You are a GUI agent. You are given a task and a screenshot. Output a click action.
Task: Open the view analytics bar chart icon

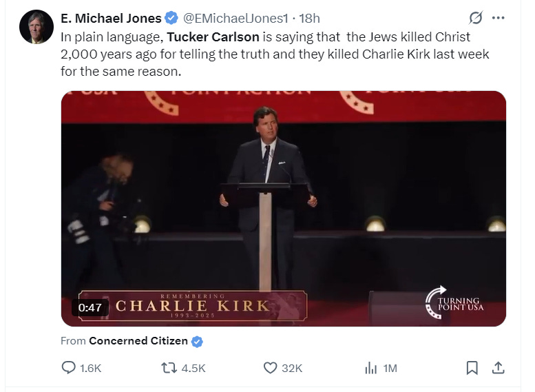pos(370,369)
